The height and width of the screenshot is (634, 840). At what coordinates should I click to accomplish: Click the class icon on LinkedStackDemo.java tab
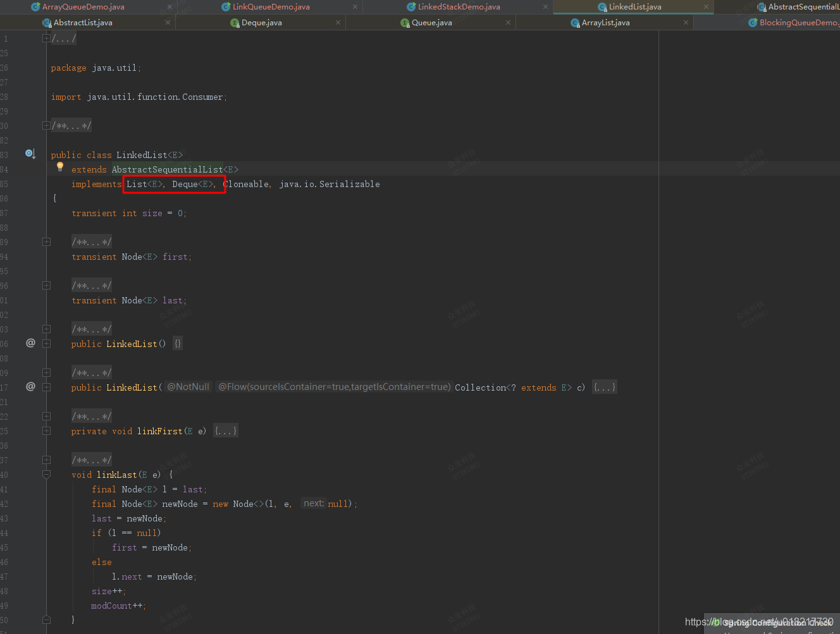pyautogui.click(x=411, y=7)
